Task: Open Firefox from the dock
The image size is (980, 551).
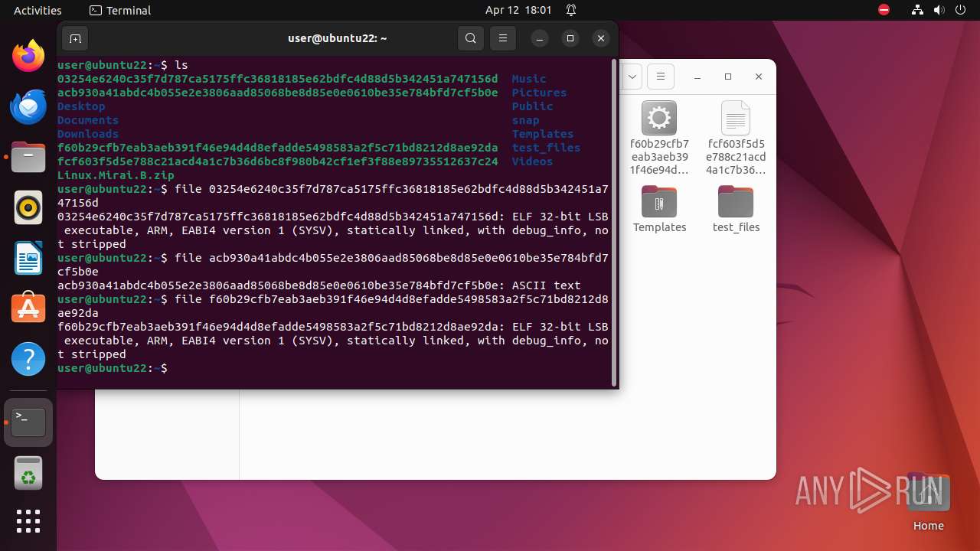Action: [x=28, y=56]
